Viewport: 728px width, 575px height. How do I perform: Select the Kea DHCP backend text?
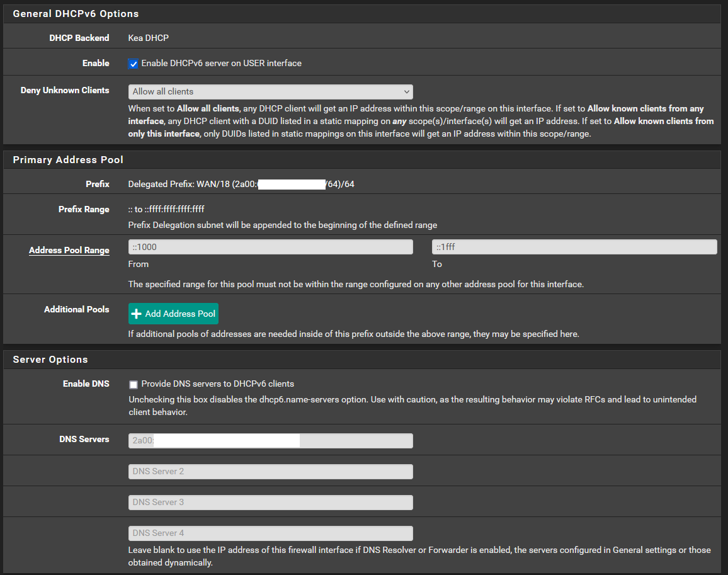(149, 38)
